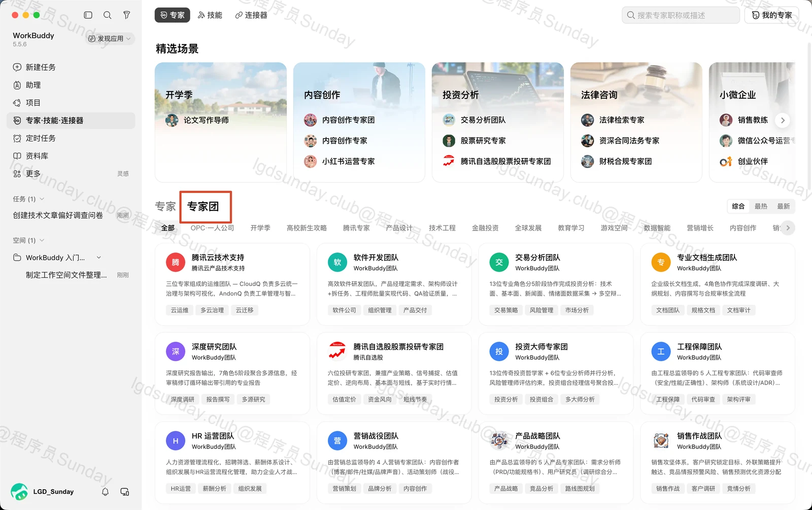Click the 交易分析团队 green avatar icon
Screen dimensions: 812x510
point(499,263)
